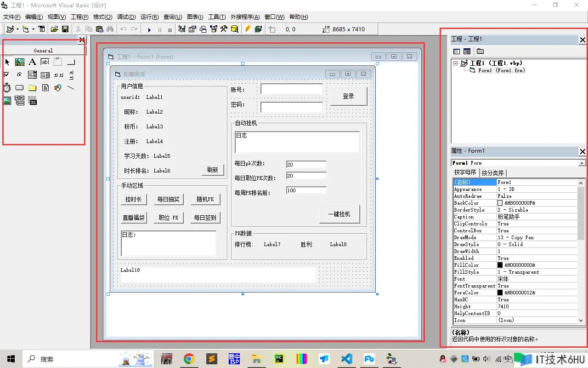Select the TextBox control tool
Viewport: 588px width, 368px height.
click(x=45, y=62)
